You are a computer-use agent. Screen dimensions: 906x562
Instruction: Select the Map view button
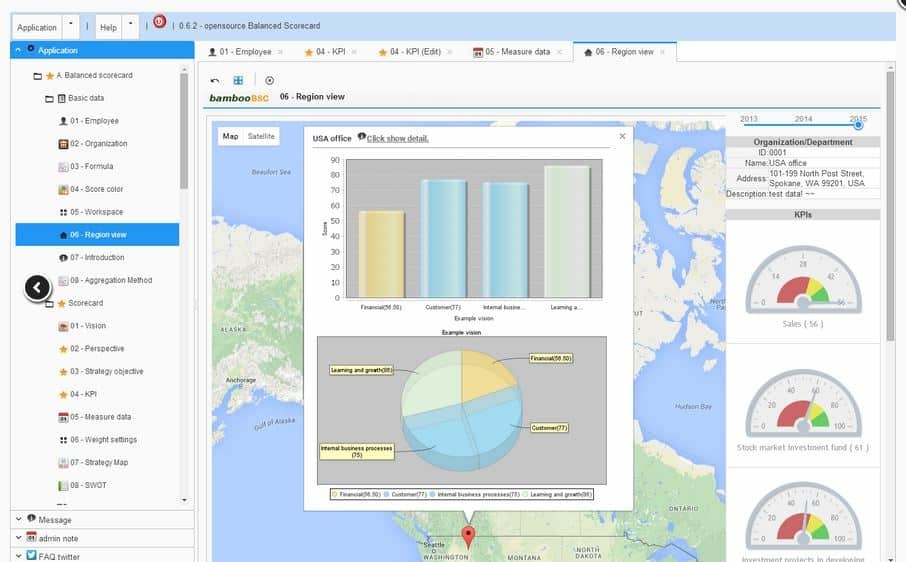[x=231, y=136]
